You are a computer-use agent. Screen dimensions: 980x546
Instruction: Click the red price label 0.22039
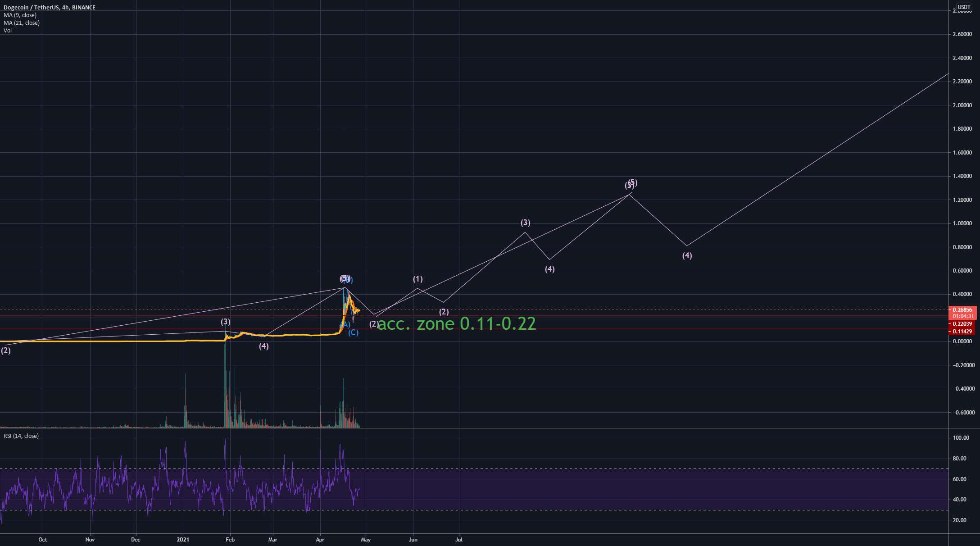(x=962, y=324)
